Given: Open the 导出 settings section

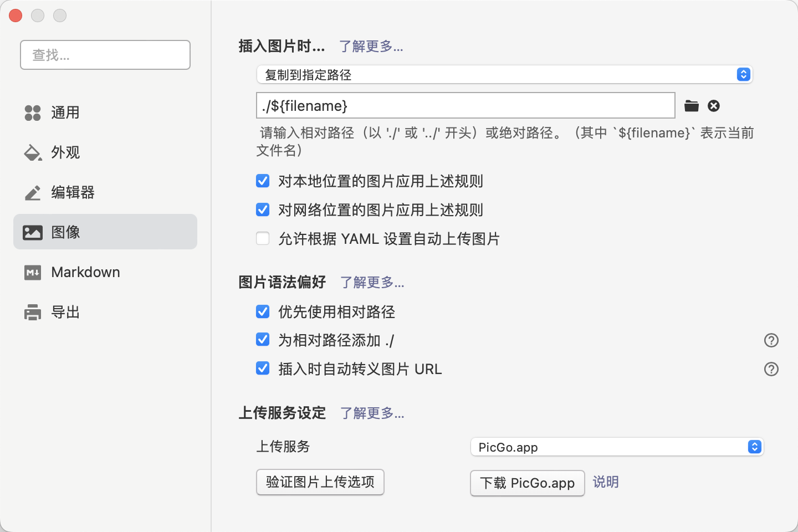Looking at the screenshot, I should pyautogui.click(x=105, y=312).
